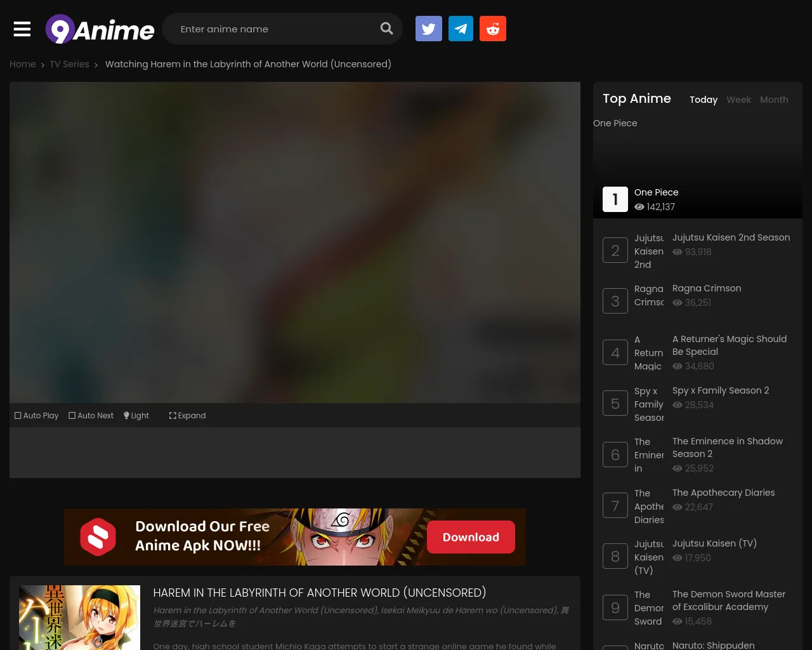
Task: Click the red Download button
Action: tap(471, 537)
